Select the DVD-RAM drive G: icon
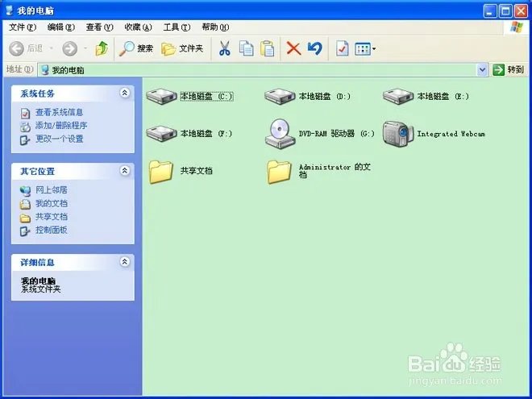The image size is (532, 399). [x=280, y=134]
